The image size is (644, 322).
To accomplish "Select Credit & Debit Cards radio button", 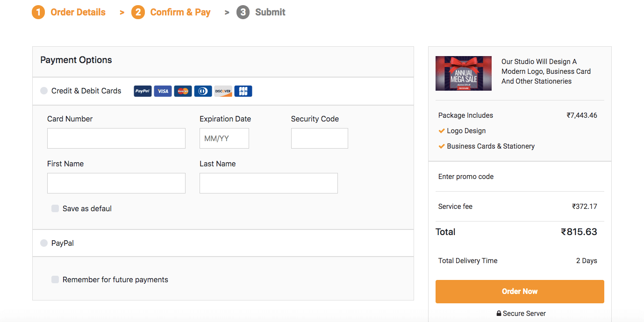I will coord(44,91).
